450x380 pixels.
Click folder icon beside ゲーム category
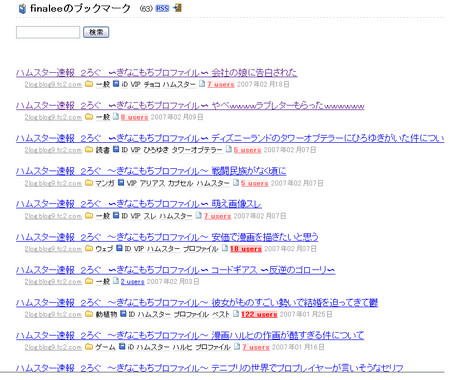pos(89,347)
